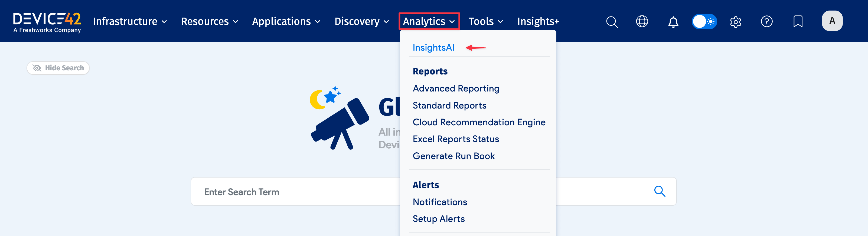
Task: Click the help question mark icon
Action: coord(766,22)
